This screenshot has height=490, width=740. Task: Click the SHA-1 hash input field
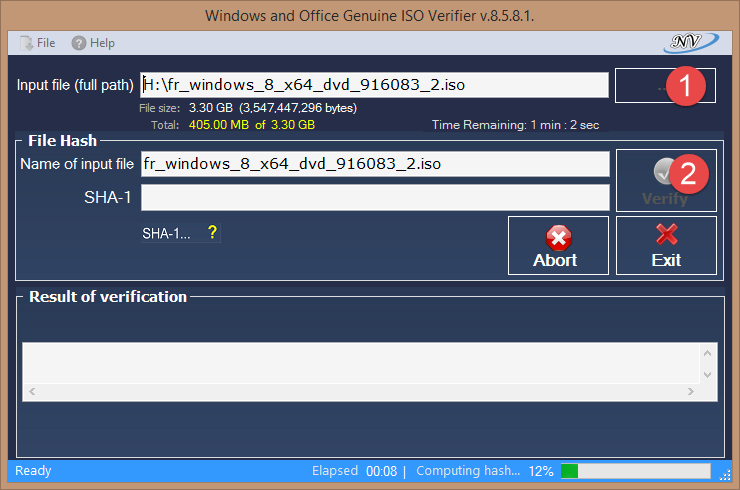pyautogui.click(x=375, y=197)
